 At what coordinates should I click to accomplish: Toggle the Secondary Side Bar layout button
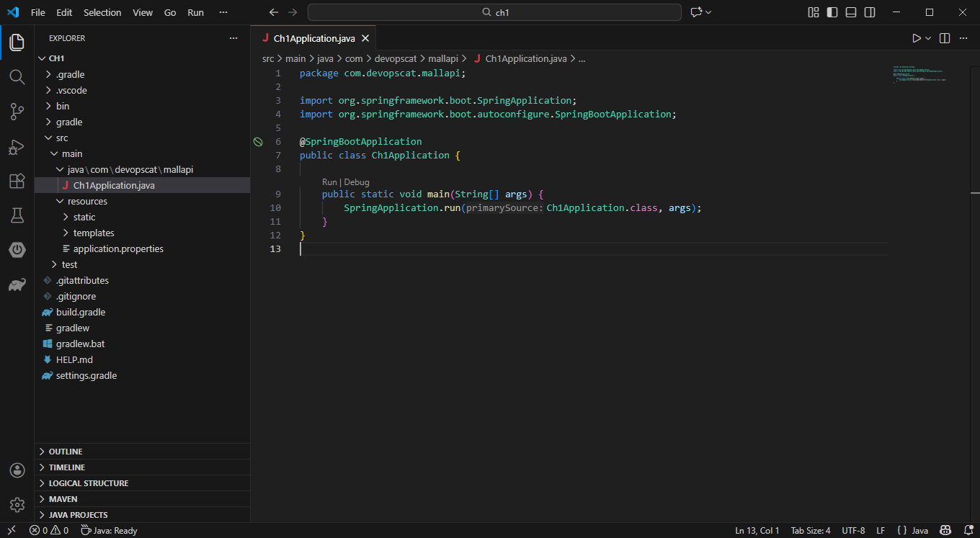[x=870, y=12]
